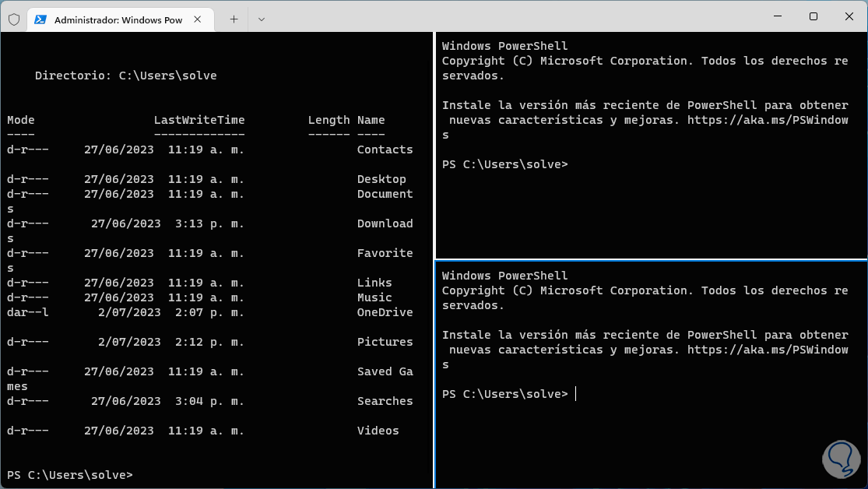
Task: Open a new tab with the plus button
Action: (x=234, y=19)
